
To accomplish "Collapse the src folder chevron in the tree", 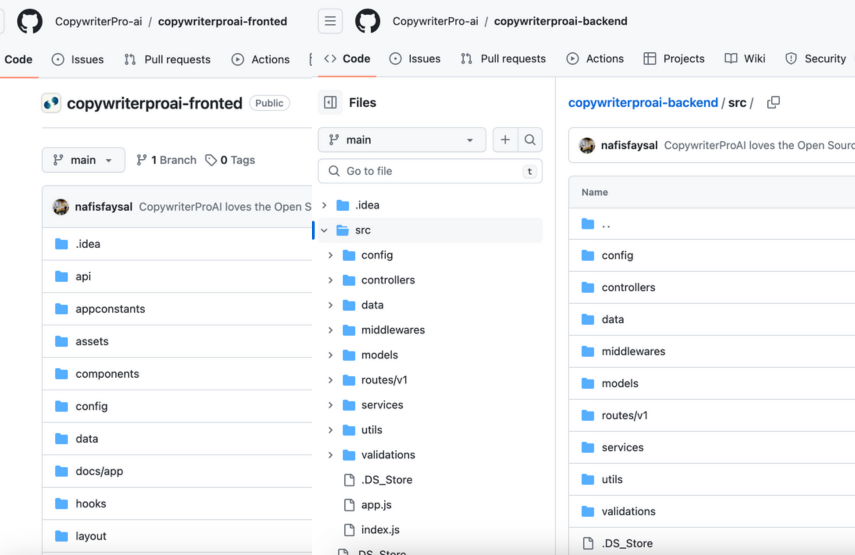I will coord(324,230).
